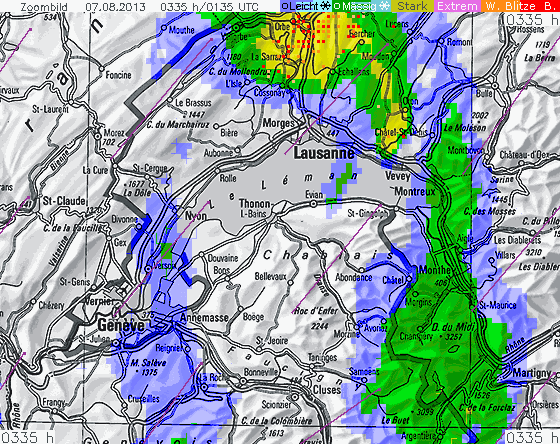Image resolution: width=560 pixels, height=444 pixels.
Task: Click the 0335 h timestamp at top-right corner
Action: pyautogui.click(x=531, y=19)
